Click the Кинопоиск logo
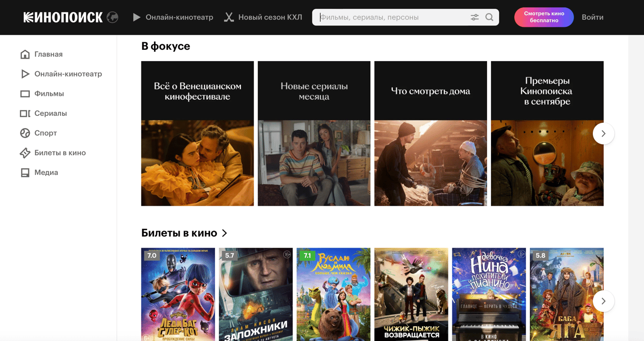The width and height of the screenshot is (644, 341). coord(63,17)
